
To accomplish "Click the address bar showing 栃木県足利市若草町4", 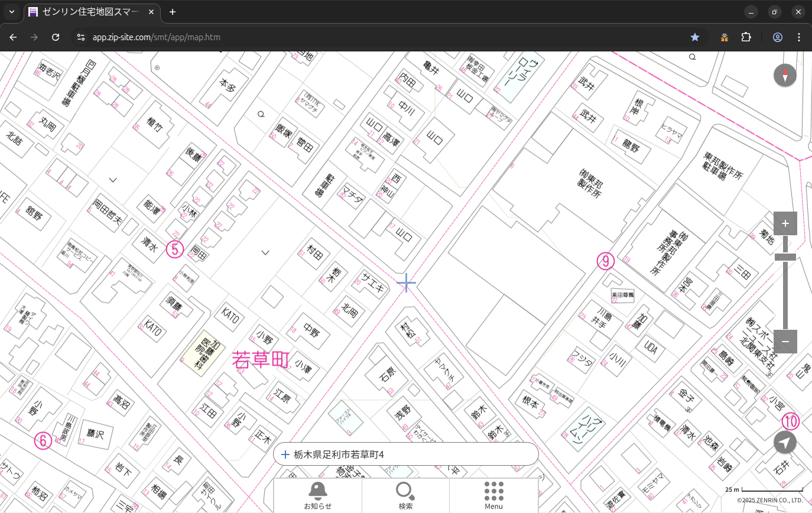I will click(x=405, y=454).
